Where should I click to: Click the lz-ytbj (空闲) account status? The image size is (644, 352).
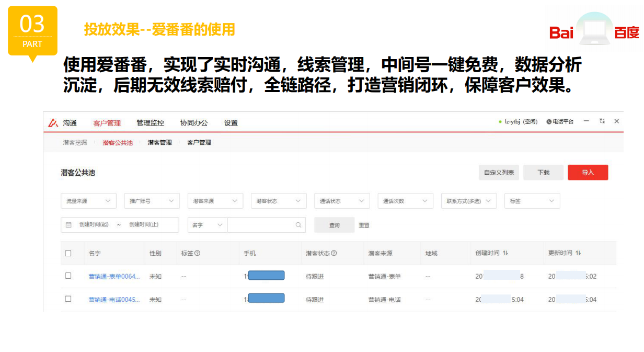pos(521,121)
